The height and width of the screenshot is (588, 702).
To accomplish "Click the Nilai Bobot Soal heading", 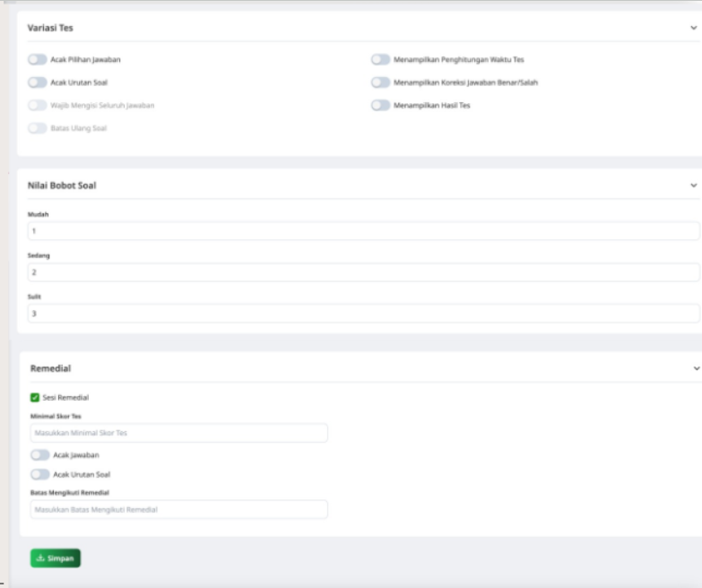I will tap(62, 186).
